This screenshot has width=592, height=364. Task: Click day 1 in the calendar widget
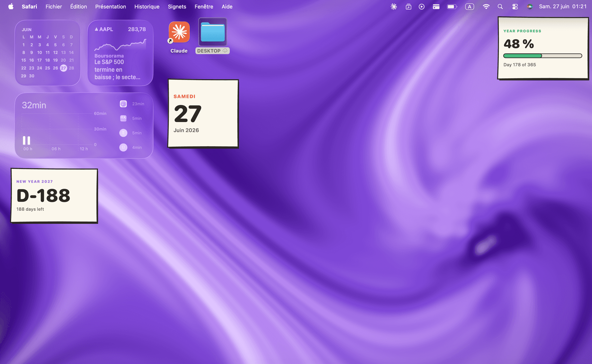pyautogui.click(x=24, y=45)
